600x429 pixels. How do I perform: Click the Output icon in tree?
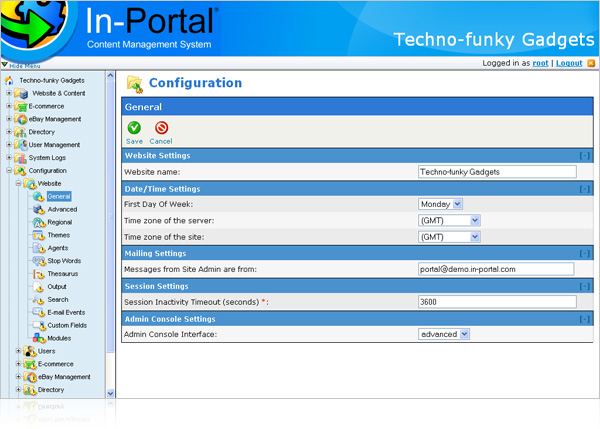(x=39, y=287)
